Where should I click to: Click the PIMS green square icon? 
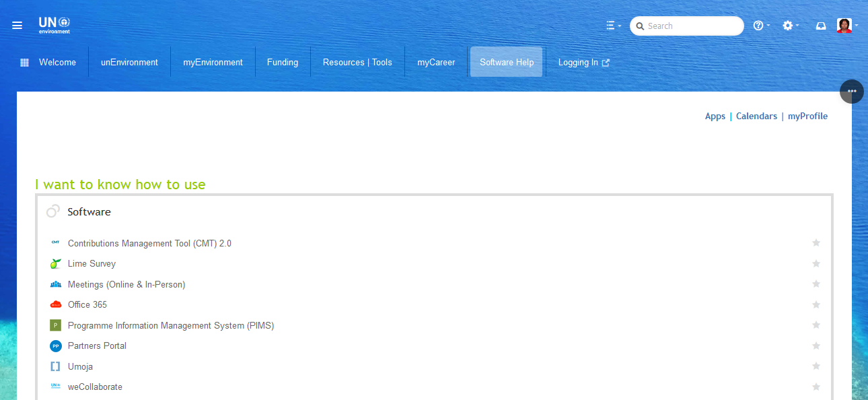coord(55,325)
